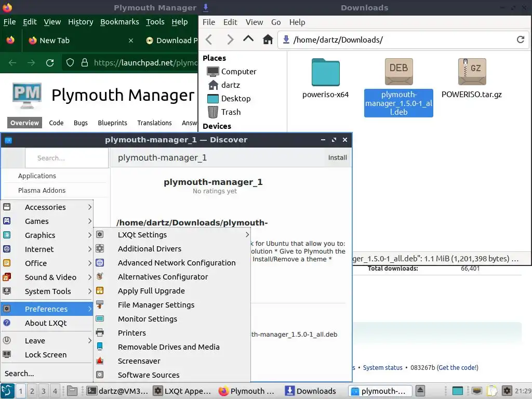532x399 pixels.
Task: Click the plymouth-manager deb file icon
Action: (398, 72)
